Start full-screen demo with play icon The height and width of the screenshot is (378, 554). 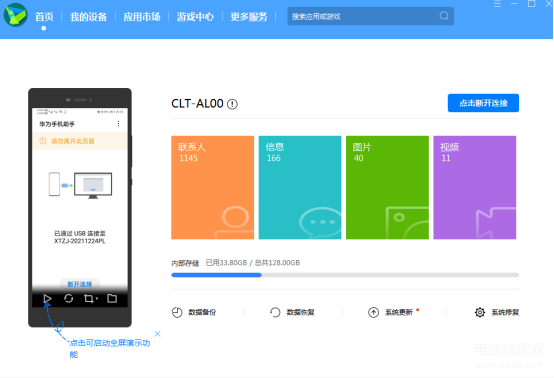47,299
